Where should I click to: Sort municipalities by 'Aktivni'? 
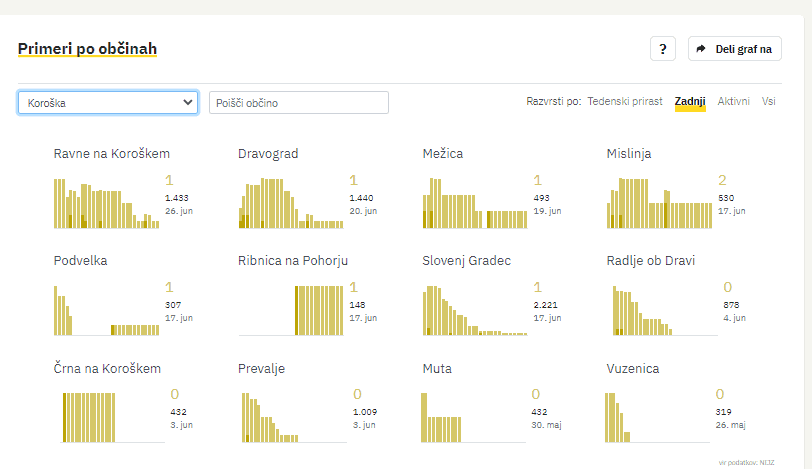(733, 102)
